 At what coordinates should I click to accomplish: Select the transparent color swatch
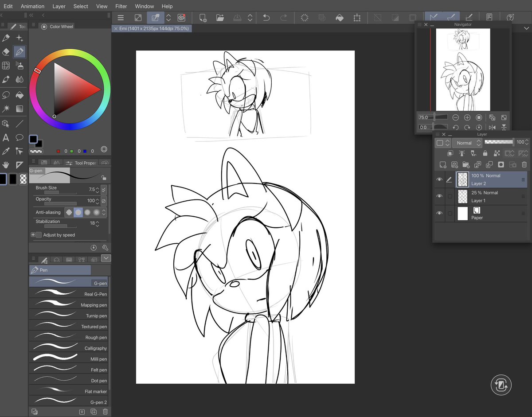(23, 179)
